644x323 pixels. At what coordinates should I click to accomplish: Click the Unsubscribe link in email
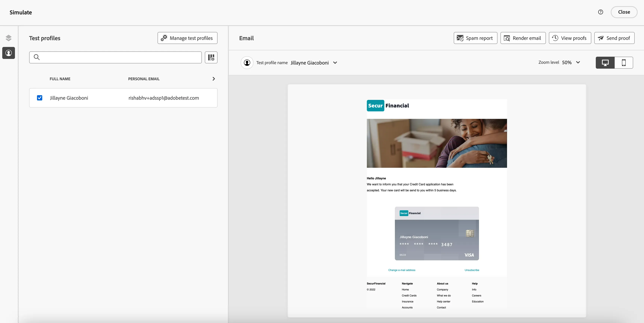point(472,270)
